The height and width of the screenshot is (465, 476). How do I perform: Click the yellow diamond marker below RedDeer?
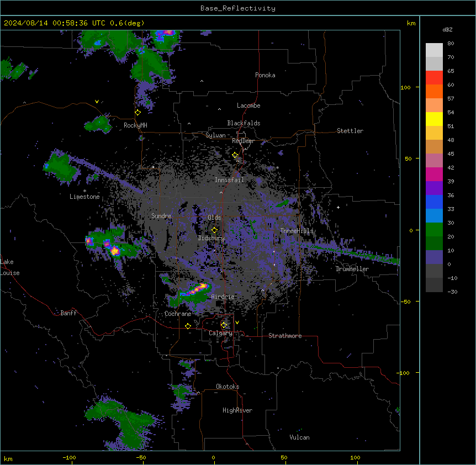point(235,155)
